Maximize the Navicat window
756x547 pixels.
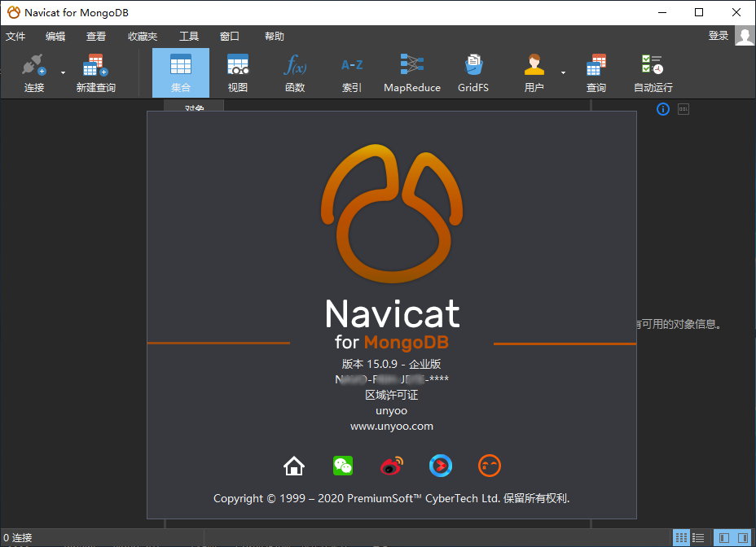pos(699,12)
